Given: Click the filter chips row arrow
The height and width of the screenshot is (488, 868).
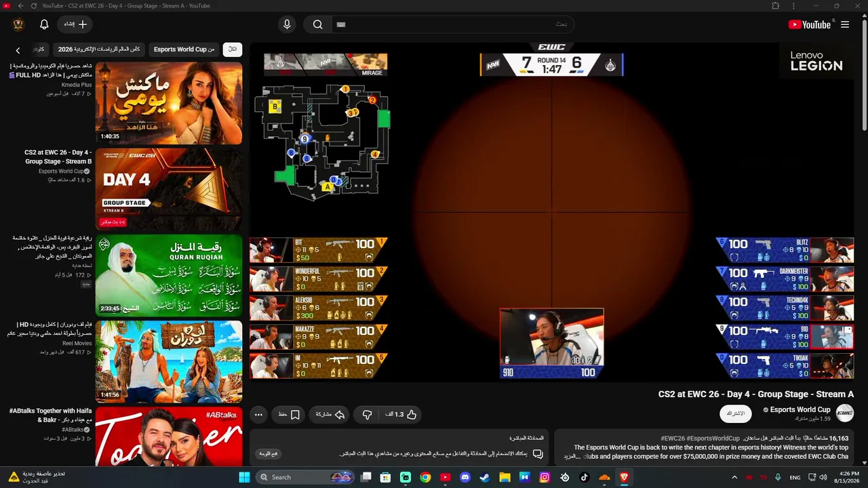Looking at the screenshot, I should click(18, 49).
